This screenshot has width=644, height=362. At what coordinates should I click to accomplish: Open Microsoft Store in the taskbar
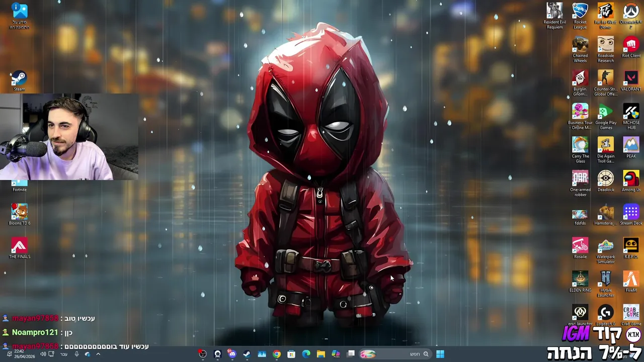pos(291,354)
